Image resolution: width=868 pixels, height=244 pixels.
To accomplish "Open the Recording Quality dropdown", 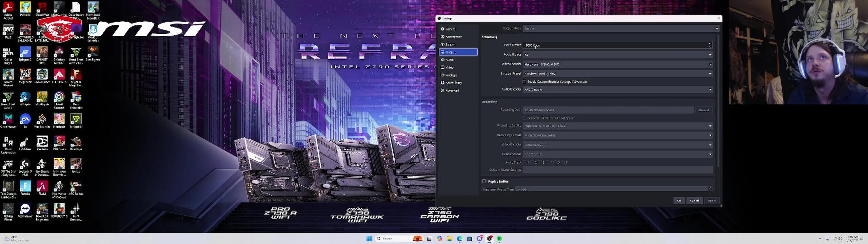I will pos(618,126).
